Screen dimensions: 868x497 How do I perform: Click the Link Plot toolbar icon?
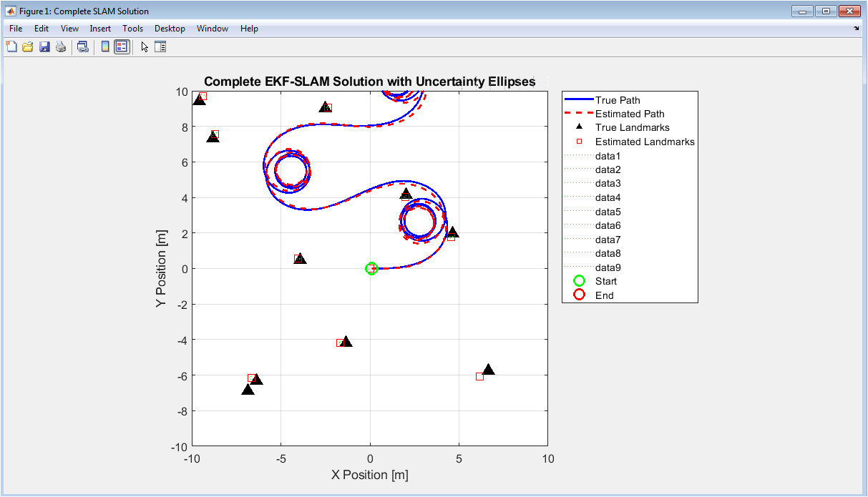tap(83, 47)
